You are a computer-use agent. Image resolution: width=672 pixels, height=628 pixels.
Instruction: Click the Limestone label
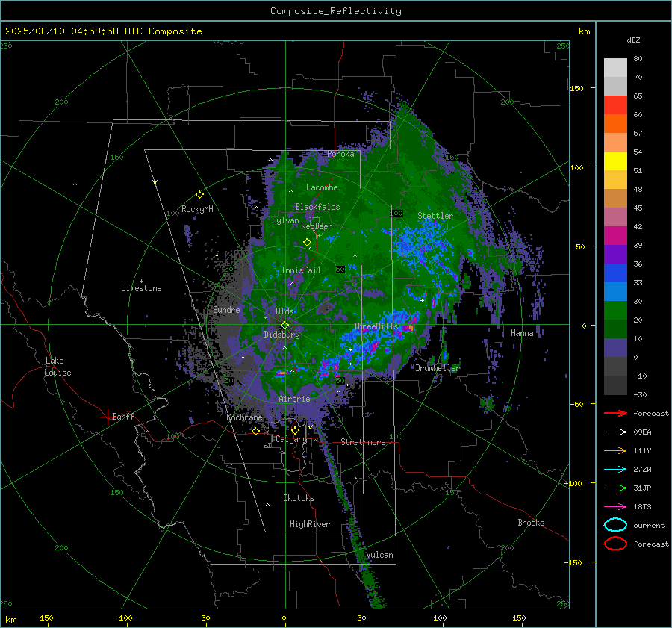[141, 288]
